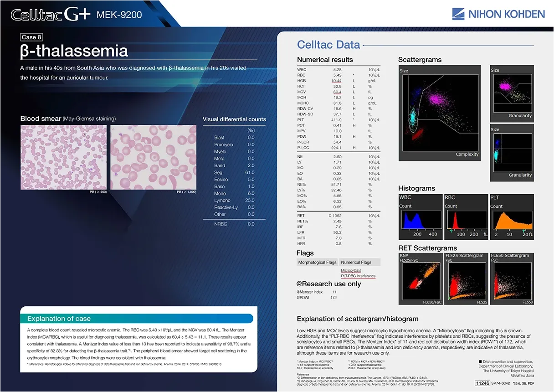Click the RET Scattergrams heading
This screenshot has height=392, width=554.
pyautogui.click(x=427, y=248)
